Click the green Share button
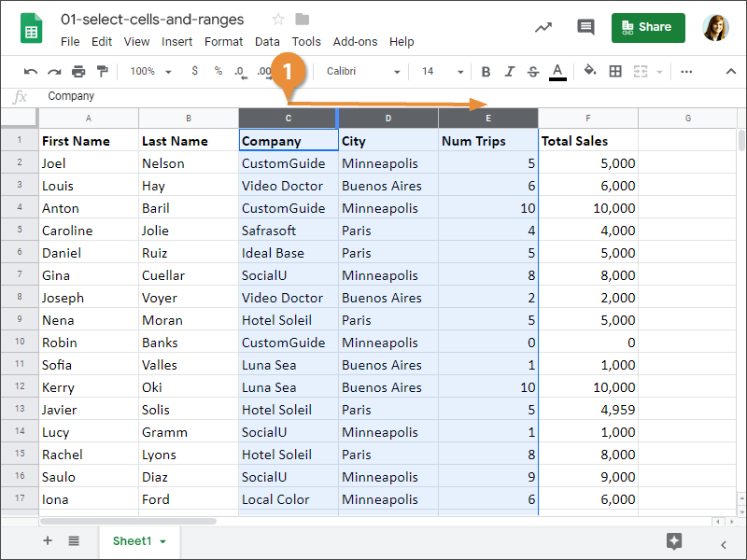The image size is (747, 560). 648,28
